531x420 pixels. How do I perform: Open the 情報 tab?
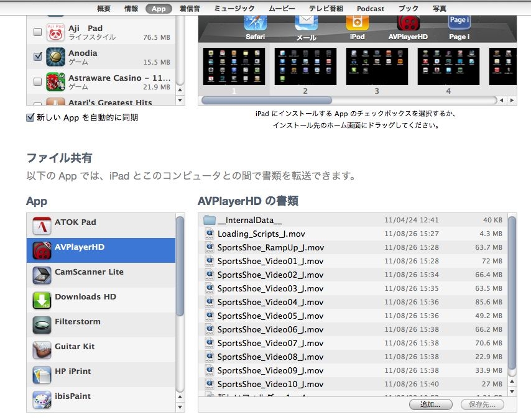coord(131,9)
